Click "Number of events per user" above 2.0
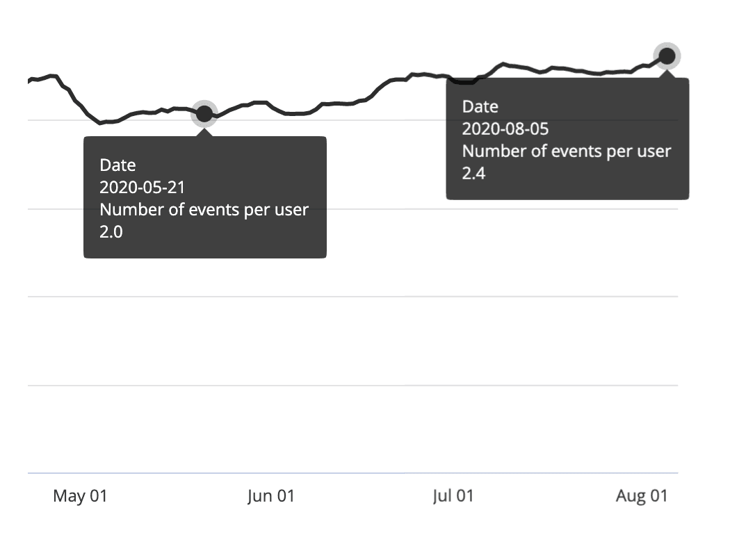Screen dimensions: 730x560 204,210
